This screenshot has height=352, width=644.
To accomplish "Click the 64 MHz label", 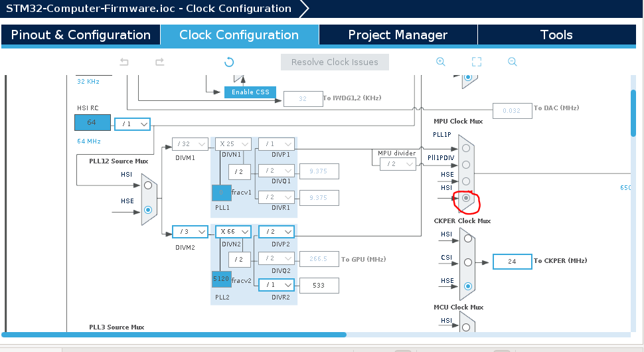I will (x=89, y=141).
